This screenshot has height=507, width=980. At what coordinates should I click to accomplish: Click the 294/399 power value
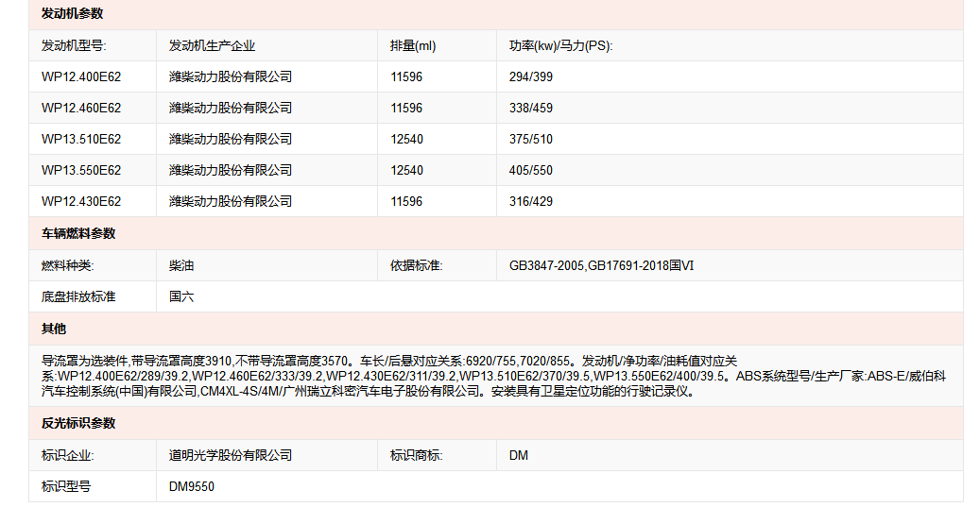[x=531, y=76]
